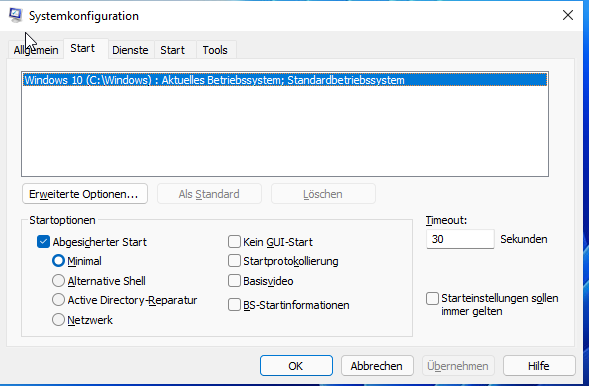Switch to the Tools tab
The height and width of the screenshot is (386, 589).
[x=215, y=50]
